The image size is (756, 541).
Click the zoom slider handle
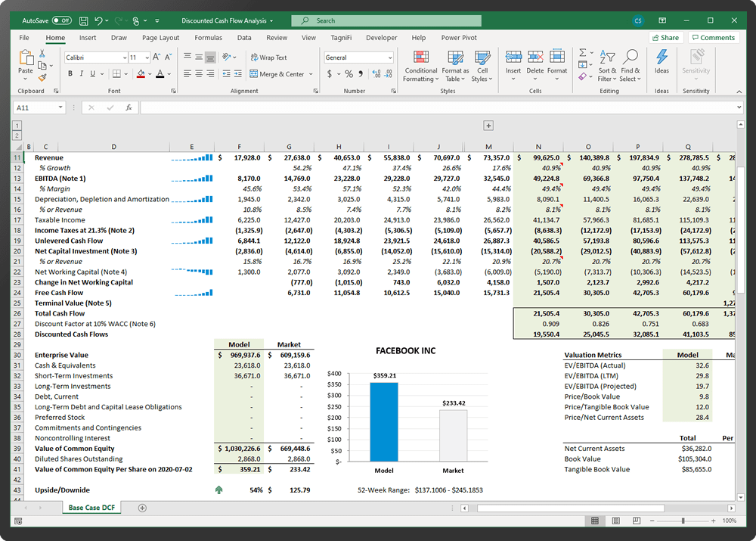tap(683, 521)
